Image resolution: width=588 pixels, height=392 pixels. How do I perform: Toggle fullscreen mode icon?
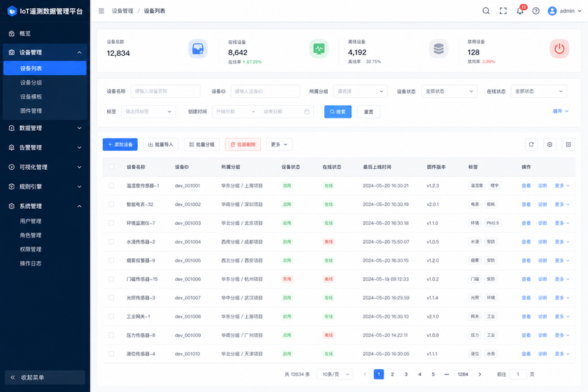pos(503,11)
